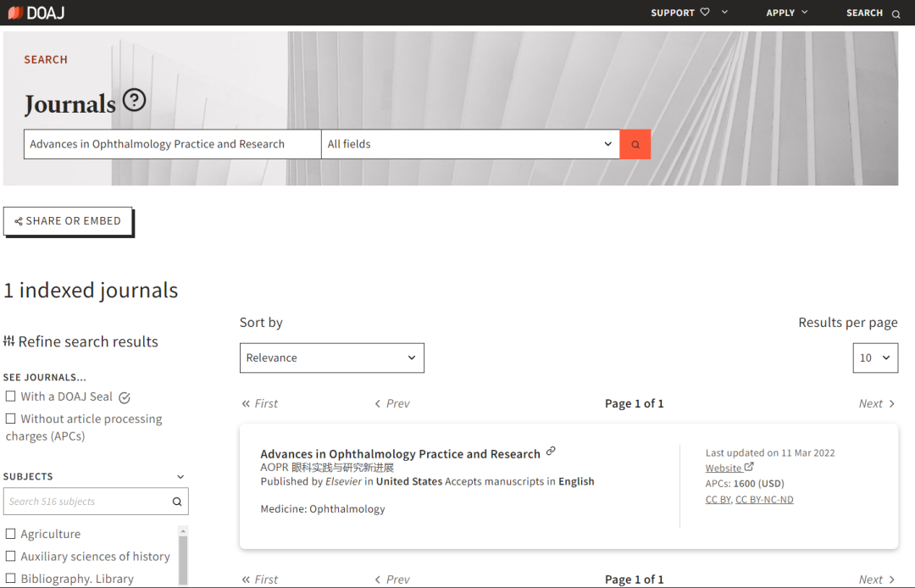The width and height of the screenshot is (915, 588).
Task: Click the heart icon next to Support
Action: tap(704, 13)
